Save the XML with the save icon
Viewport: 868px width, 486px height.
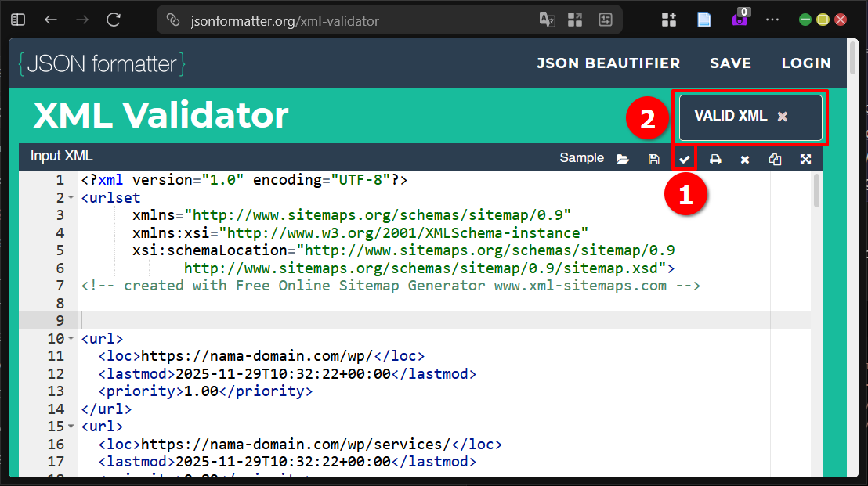pyautogui.click(x=653, y=158)
